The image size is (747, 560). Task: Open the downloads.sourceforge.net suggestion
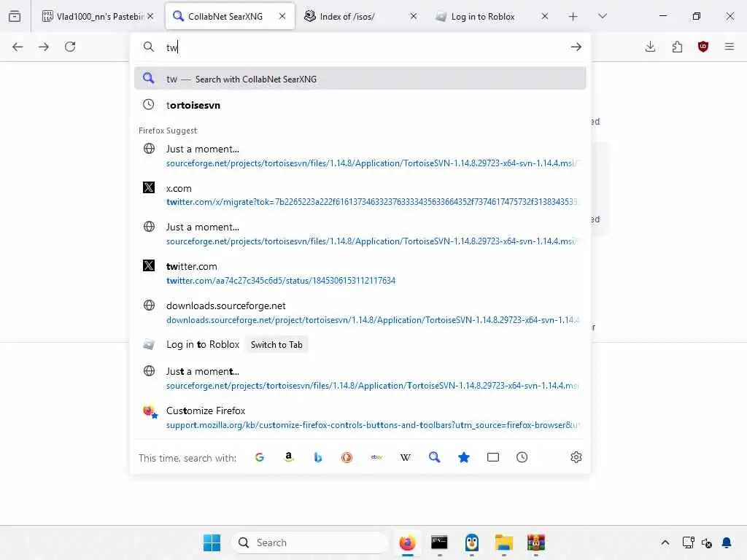point(360,312)
